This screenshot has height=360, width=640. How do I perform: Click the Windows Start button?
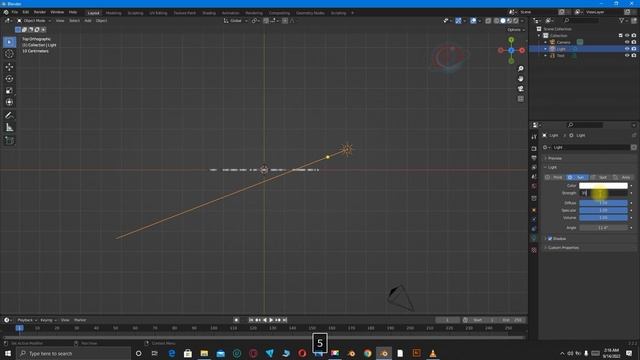tap(8, 353)
